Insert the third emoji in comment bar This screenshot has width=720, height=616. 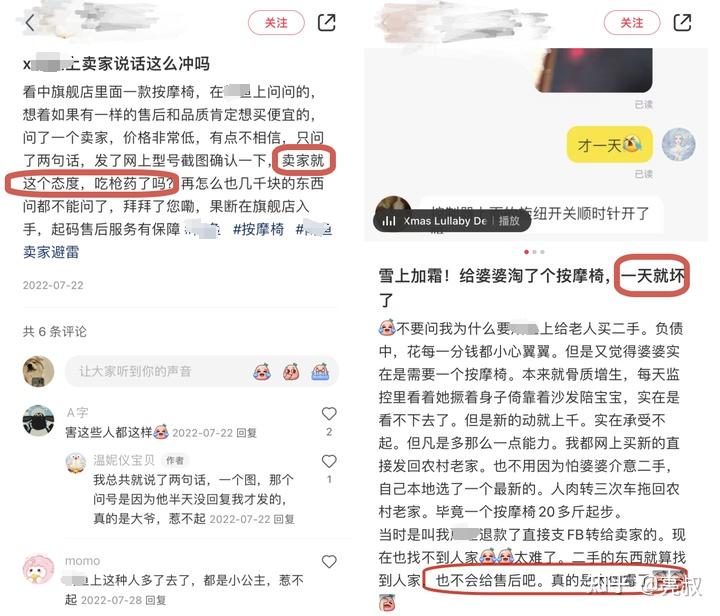(x=321, y=372)
